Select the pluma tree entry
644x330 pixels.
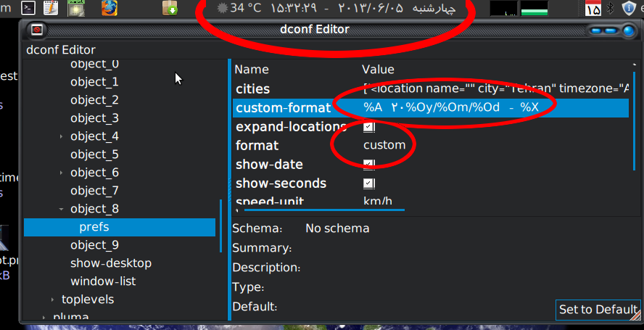point(71,317)
